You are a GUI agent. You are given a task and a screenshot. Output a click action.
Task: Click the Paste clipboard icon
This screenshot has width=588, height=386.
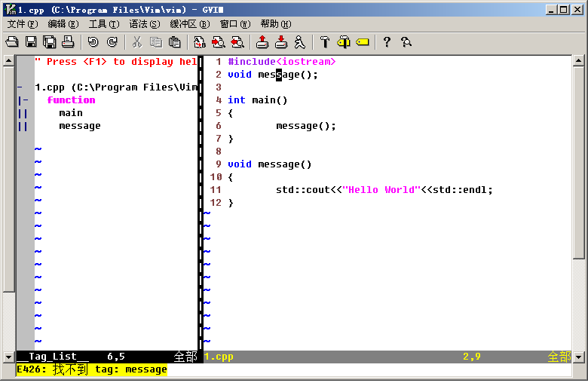174,41
